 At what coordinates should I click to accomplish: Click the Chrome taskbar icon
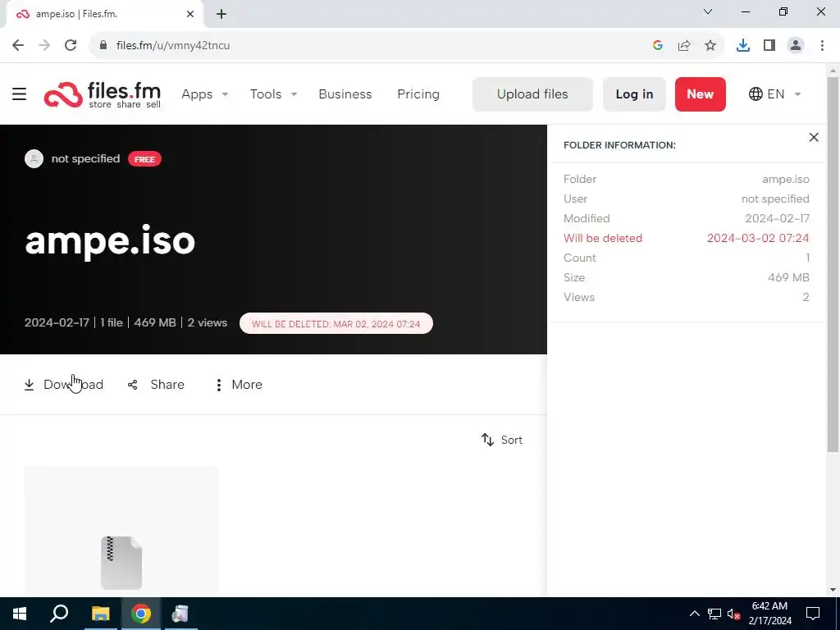[x=141, y=614]
